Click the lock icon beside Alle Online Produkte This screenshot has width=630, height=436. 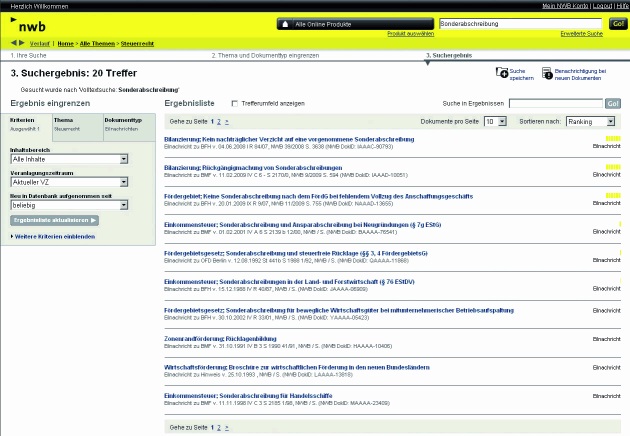tap(284, 22)
